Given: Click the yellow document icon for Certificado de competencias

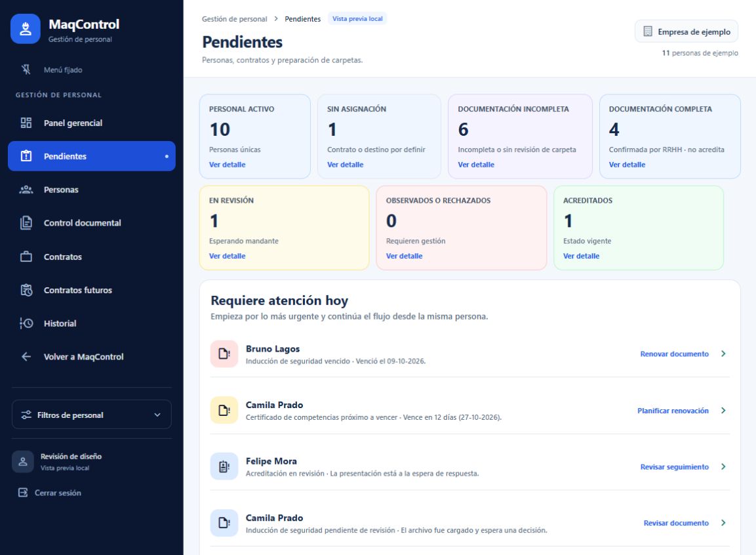Looking at the screenshot, I should tap(224, 410).
